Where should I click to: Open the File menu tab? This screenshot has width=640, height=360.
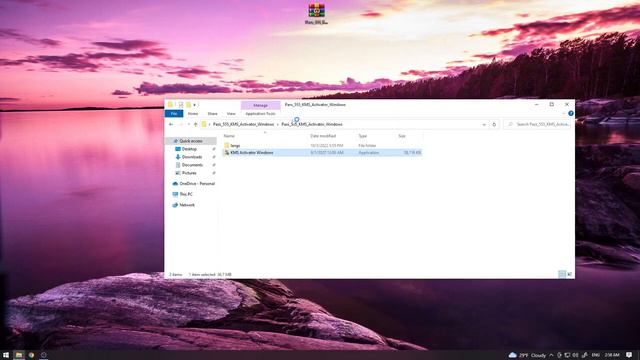[174, 113]
